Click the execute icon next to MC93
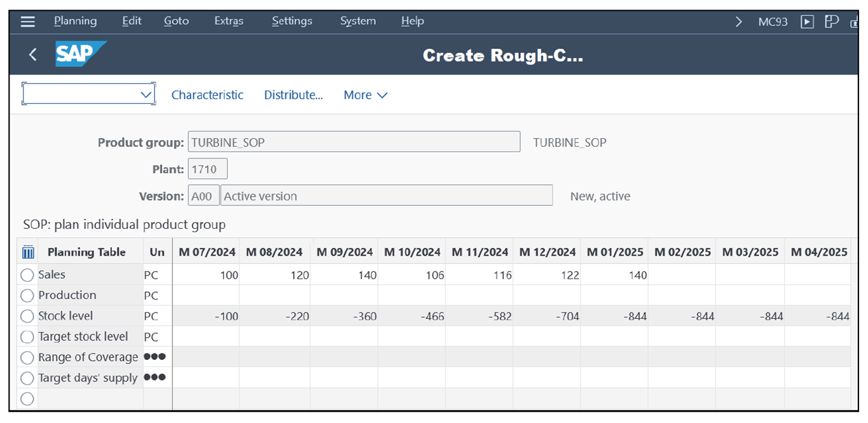 pyautogui.click(x=807, y=22)
